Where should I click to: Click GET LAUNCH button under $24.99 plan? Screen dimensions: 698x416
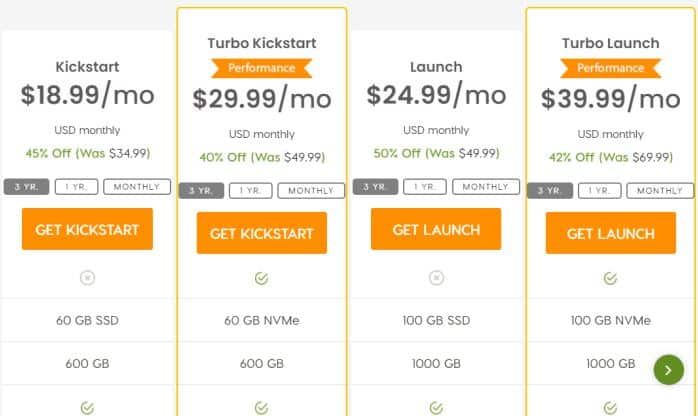(x=436, y=229)
